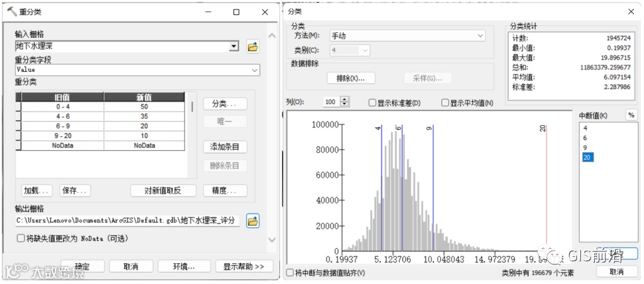Browse for output raster folder icon
This screenshot has height=284, width=644.
(252, 221)
